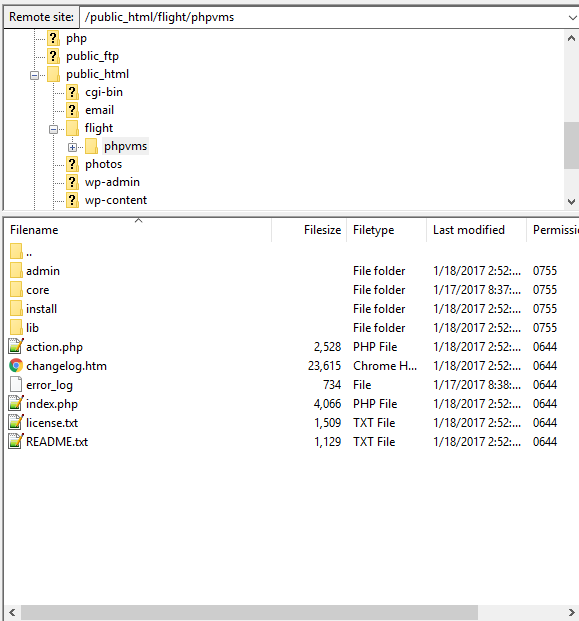Screen dimensions: 579x621
Task: Click the README.txt file icon
Action: click(x=16, y=441)
